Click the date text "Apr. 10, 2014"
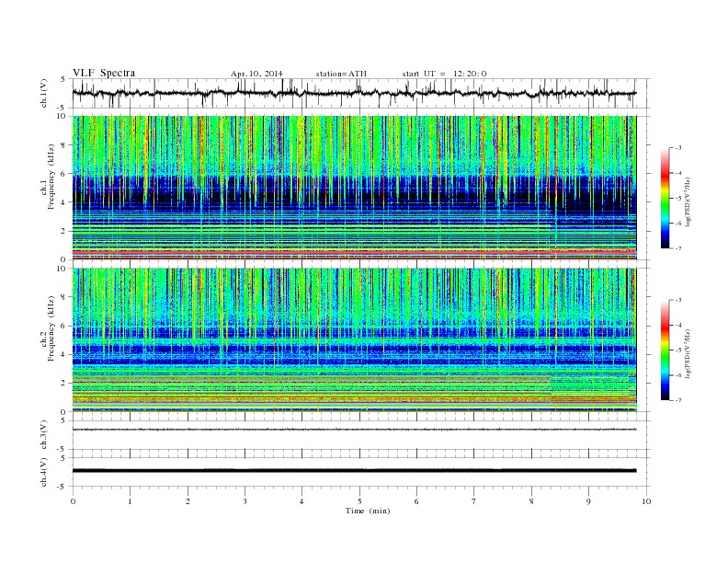This screenshot has height=563, width=728. pyautogui.click(x=256, y=74)
